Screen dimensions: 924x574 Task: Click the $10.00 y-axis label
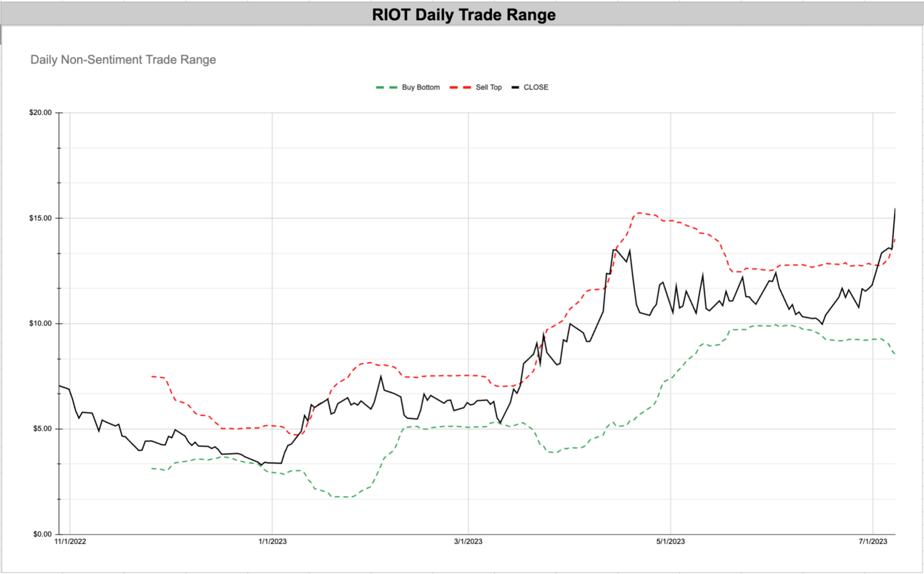(x=41, y=324)
